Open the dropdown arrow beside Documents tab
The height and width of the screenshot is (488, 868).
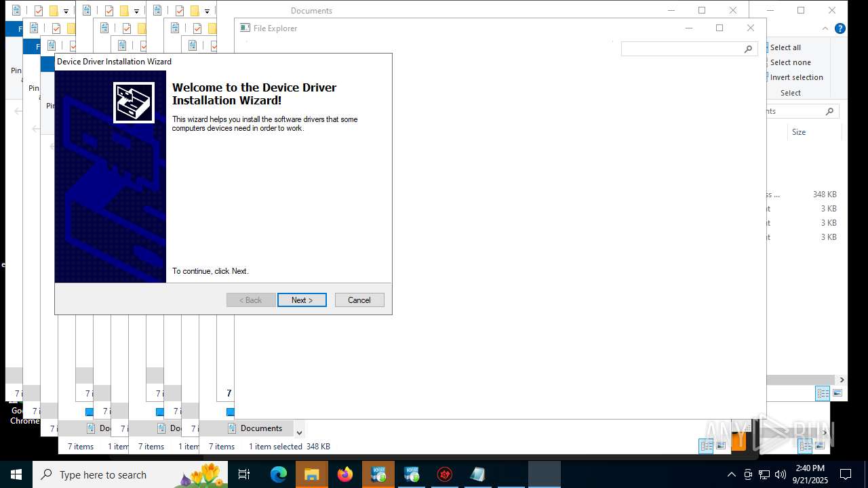(299, 432)
